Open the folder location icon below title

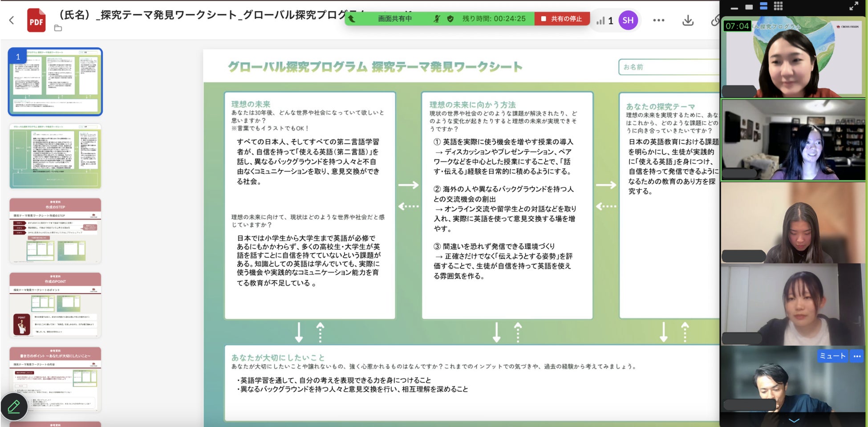coord(58,28)
